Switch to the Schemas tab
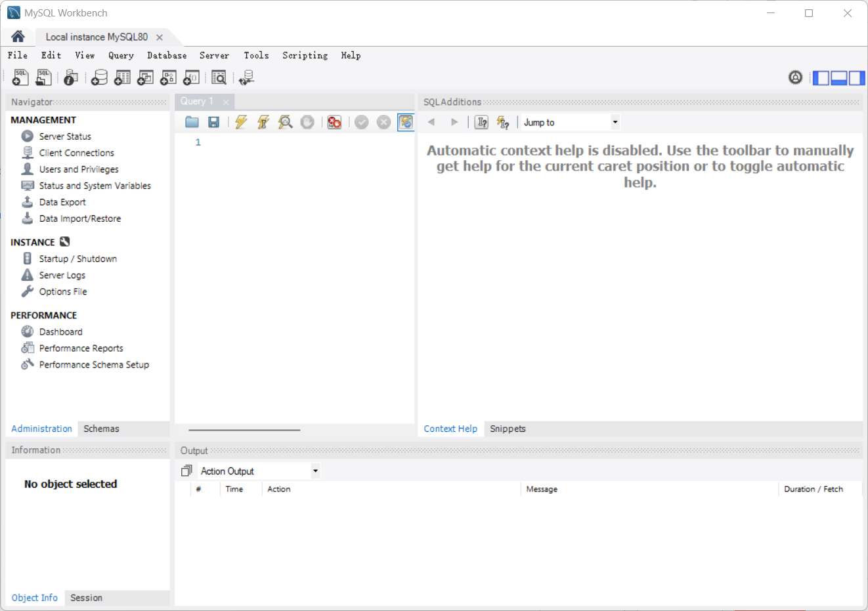The image size is (868, 611). pyautogui.click(x=101, y=429)
